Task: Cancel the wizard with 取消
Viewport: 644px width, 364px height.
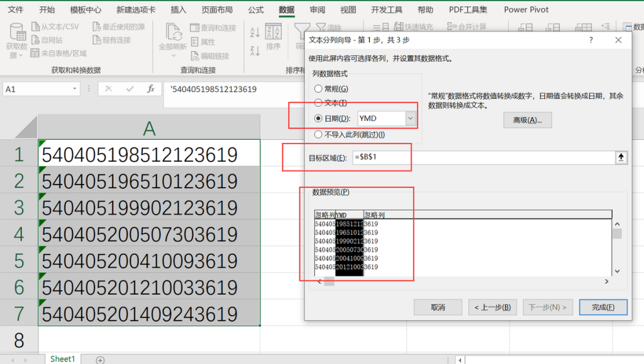Action: point(438,307)
